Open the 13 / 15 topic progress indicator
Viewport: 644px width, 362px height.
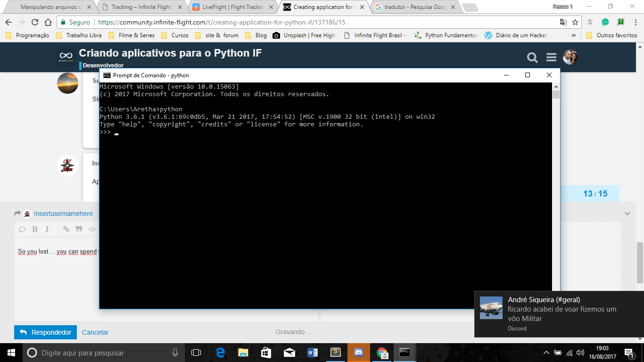point(595,194)
